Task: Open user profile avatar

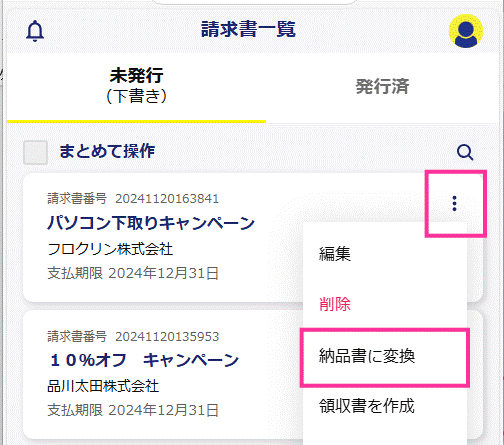Action: tap(466, 31)
